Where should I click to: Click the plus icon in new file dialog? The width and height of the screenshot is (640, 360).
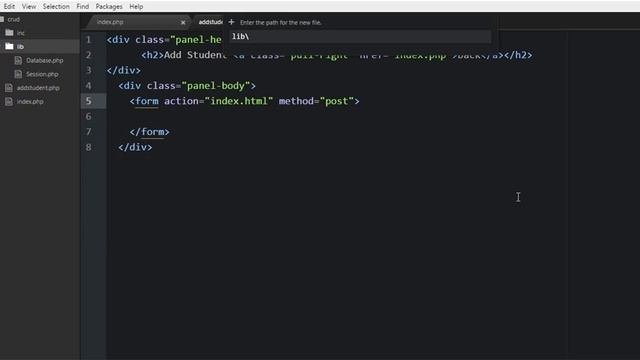231,22
